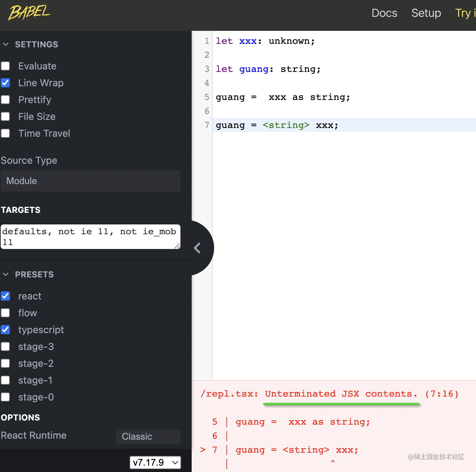Collapse the Settings section
This screenshot has width=476, height=472.
[6, 45]
